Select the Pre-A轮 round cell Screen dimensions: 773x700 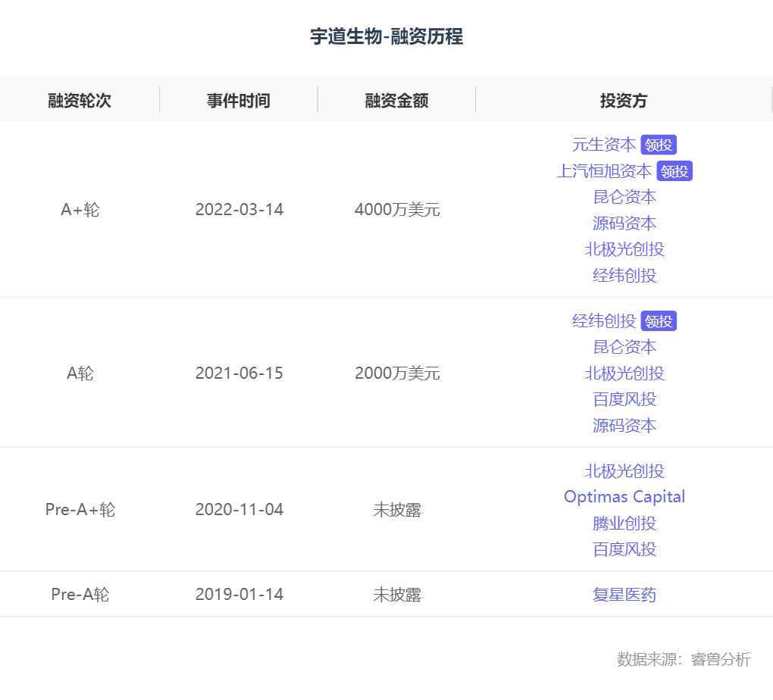click(x=80, y=595)
